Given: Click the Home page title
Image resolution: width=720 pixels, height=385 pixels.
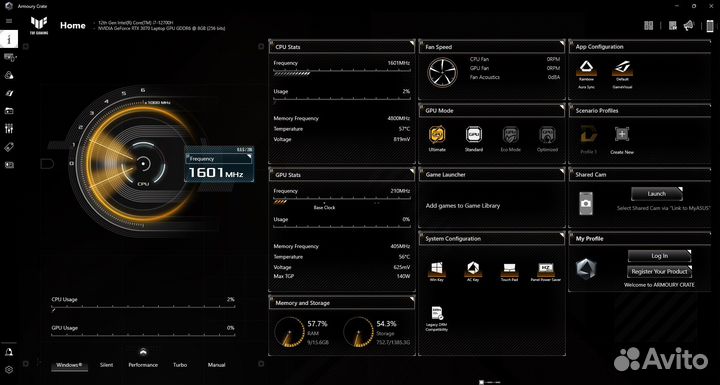Looking at the screenshot, I should tap(73, 25).
